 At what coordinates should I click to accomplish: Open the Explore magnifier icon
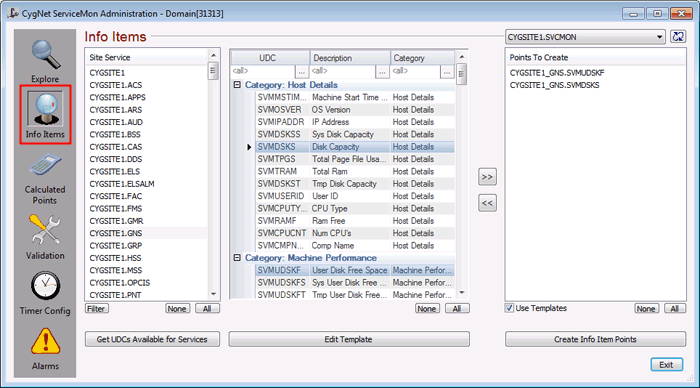pos(45,54)
